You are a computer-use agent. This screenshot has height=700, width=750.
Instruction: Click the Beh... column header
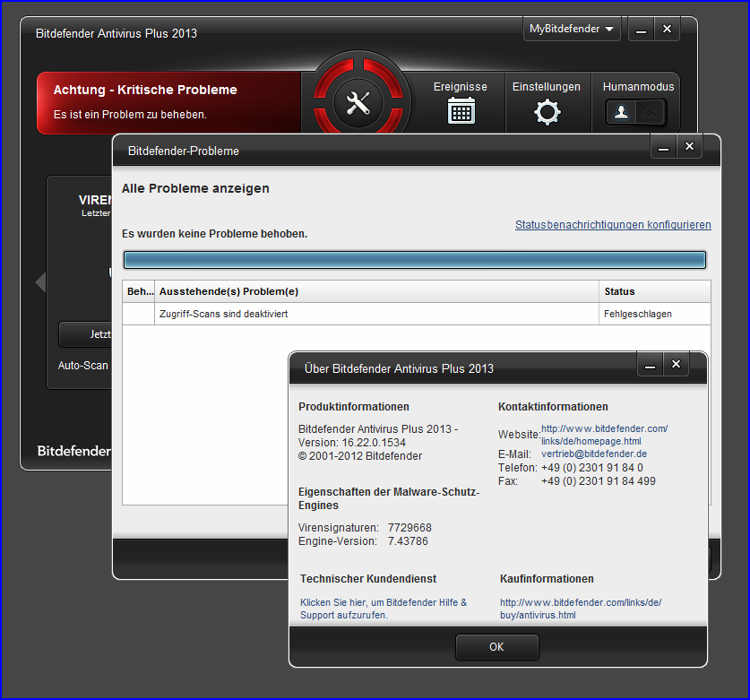[x=139, y=291]
